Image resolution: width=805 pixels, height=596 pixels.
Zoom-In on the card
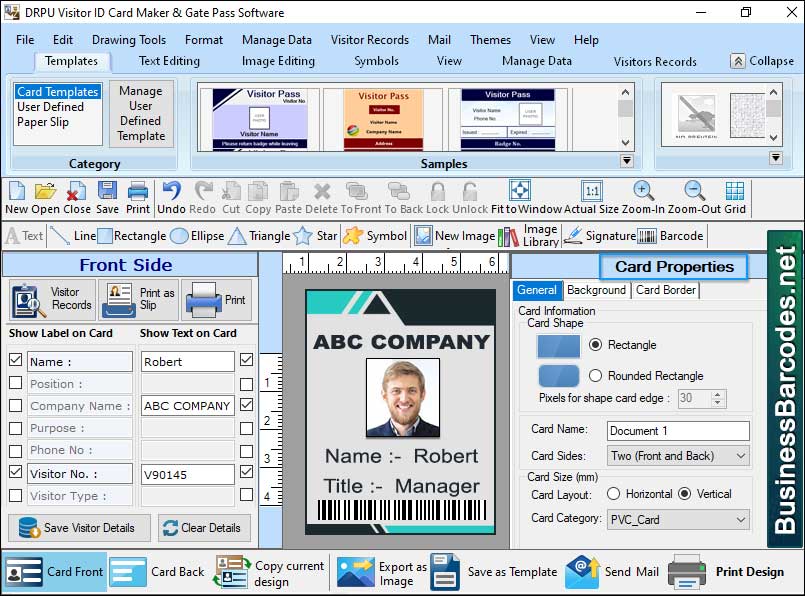pyautogui.click(x=643, y=198)
